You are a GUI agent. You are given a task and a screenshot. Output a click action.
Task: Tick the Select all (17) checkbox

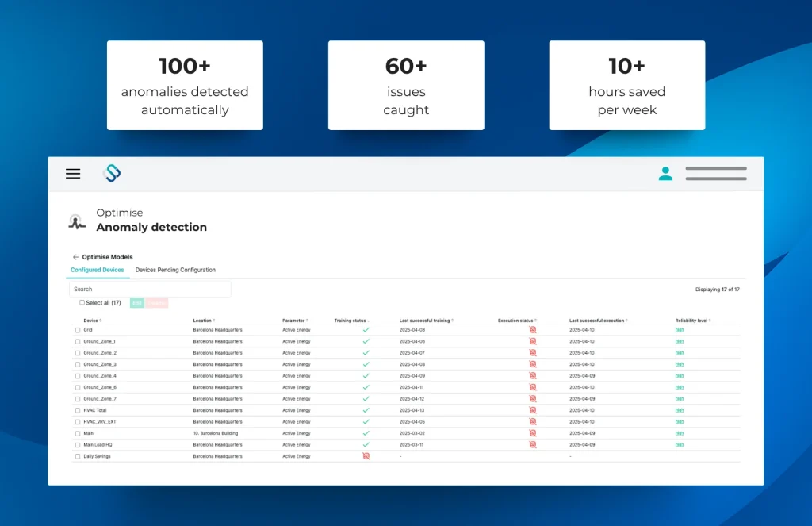(x=82, y=302)
